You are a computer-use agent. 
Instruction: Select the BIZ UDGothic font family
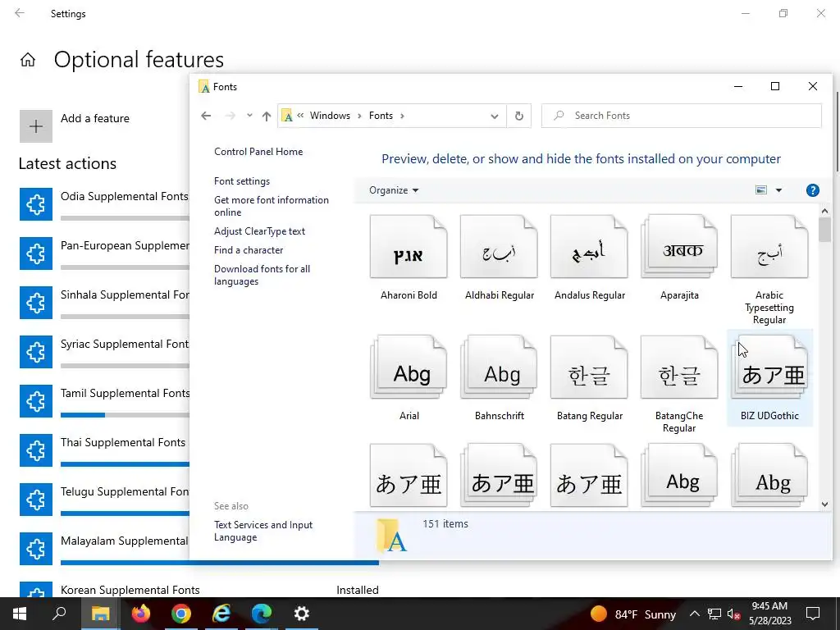pyautogui.click(x=769, y=378)
